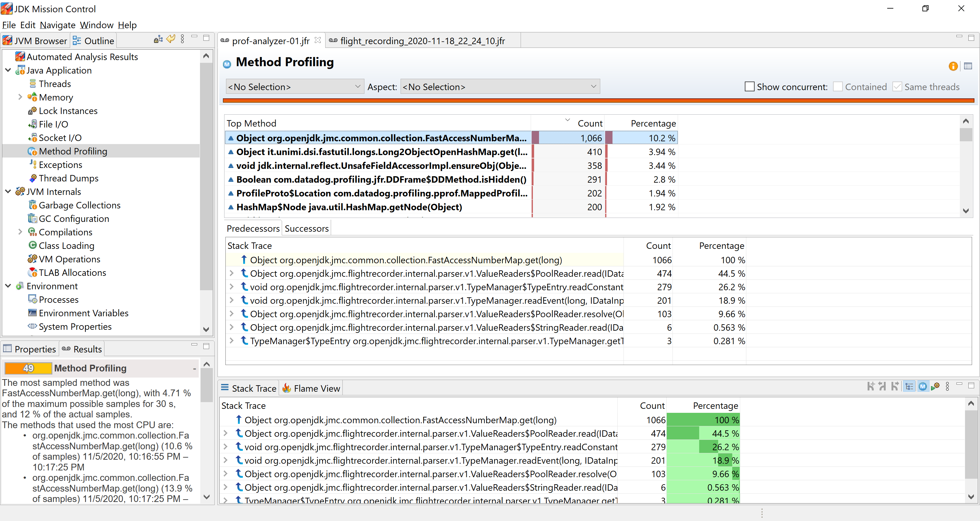Open the Navigate menu
980x521 pixels.
click(58, 25)
